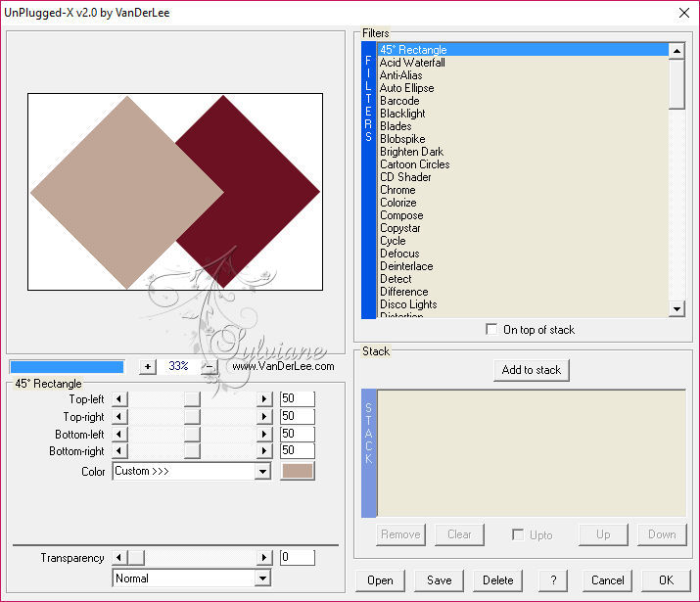Decrease Transparency with left arrow
700x602 pixels.
click(x=119, y=557)
